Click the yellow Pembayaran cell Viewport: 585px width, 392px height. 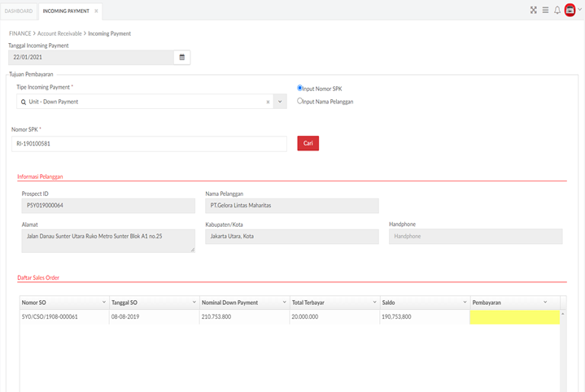(514, 317)
